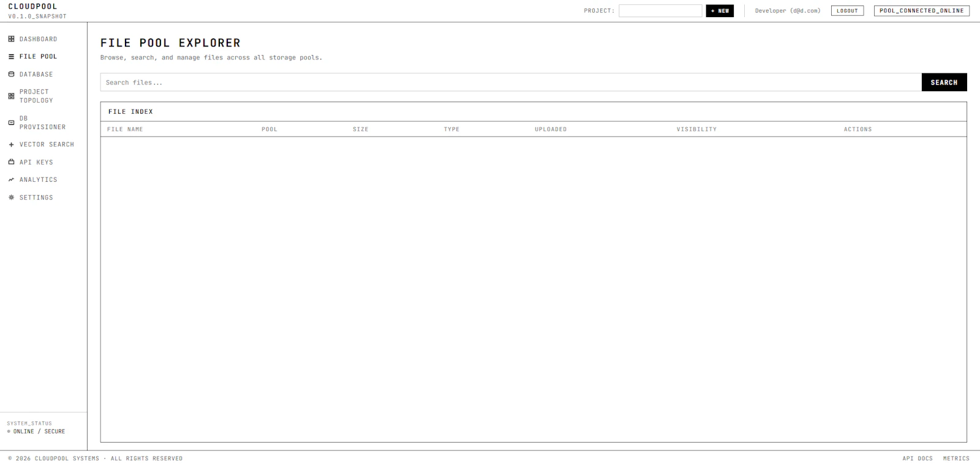Click the + NEW project button
This screenshot has height=464, width=980.
(x=720, y=10)
